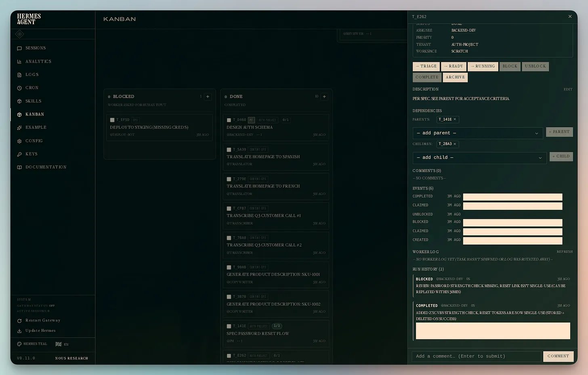
Task: Open the Config gear icon
Action: (x=19, y=141)
